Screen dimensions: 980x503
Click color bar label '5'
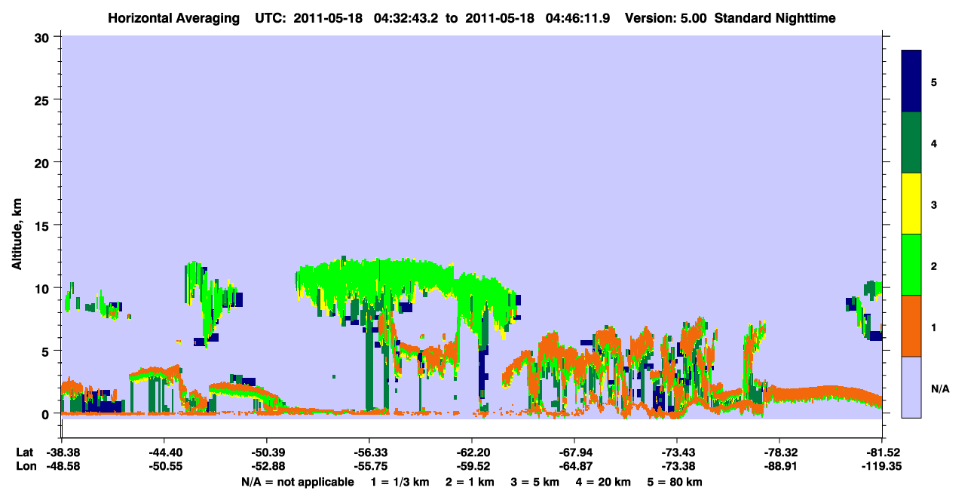coord(934,82)
